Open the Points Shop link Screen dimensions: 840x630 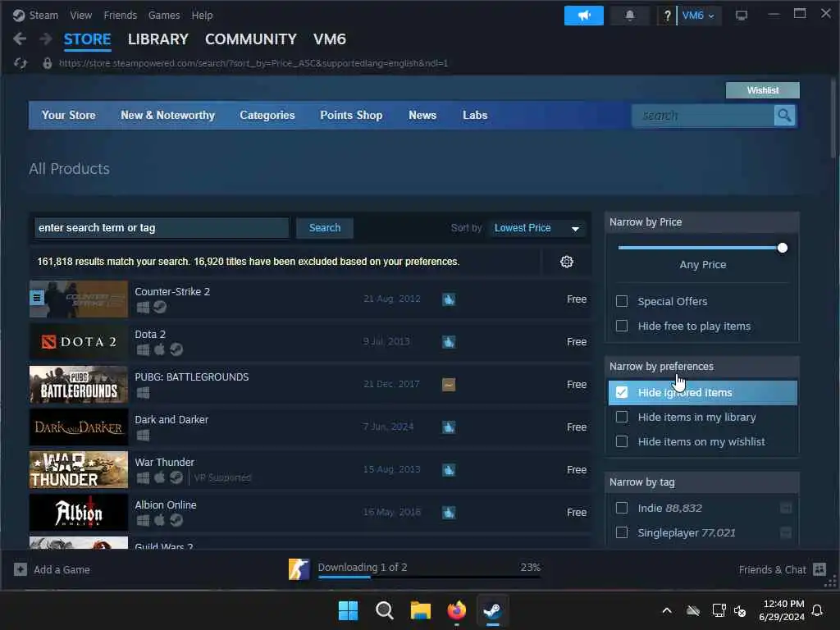[351, 115]
